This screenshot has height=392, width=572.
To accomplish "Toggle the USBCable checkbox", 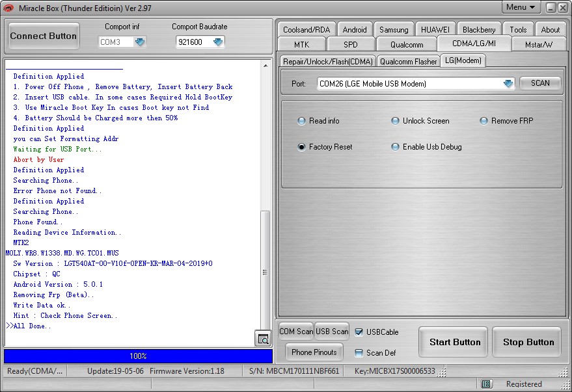I will [359, 332].
